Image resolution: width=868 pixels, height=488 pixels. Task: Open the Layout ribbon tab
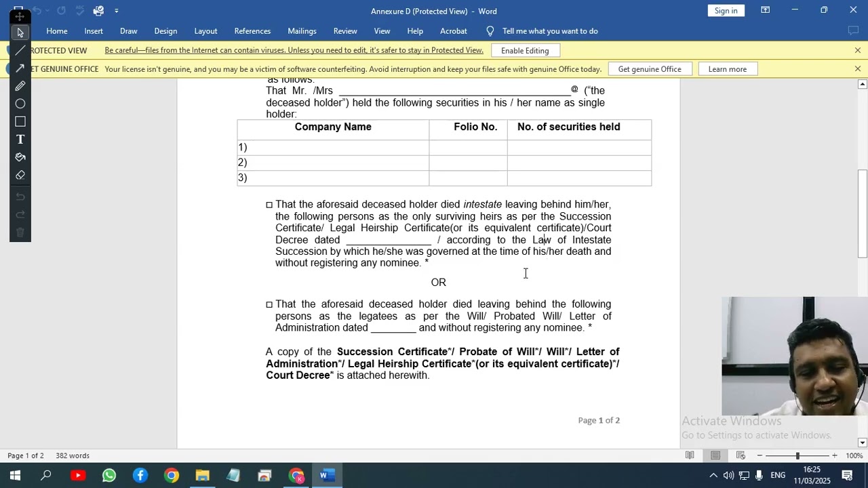[x=205, y=31]
